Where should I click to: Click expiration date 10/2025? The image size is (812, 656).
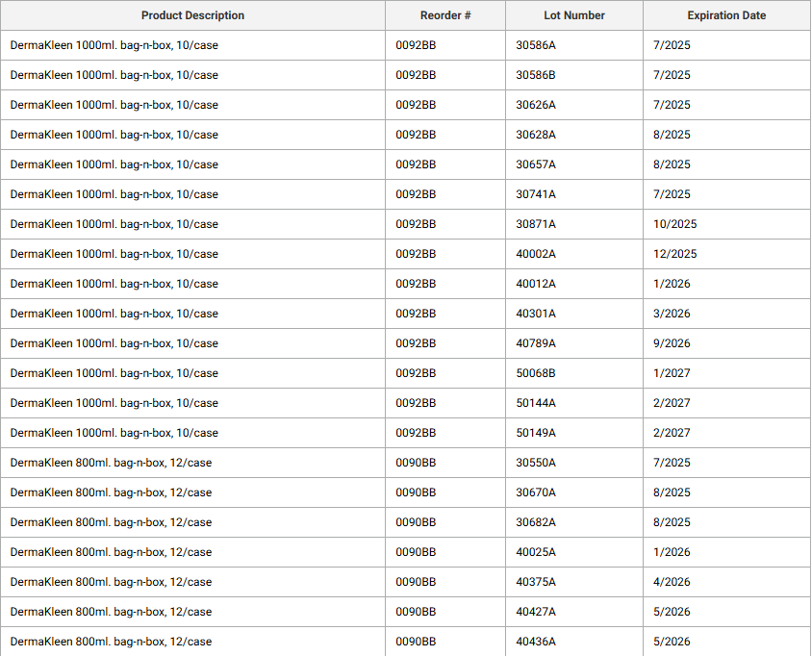pyautogui.click(x=675, y=224)
